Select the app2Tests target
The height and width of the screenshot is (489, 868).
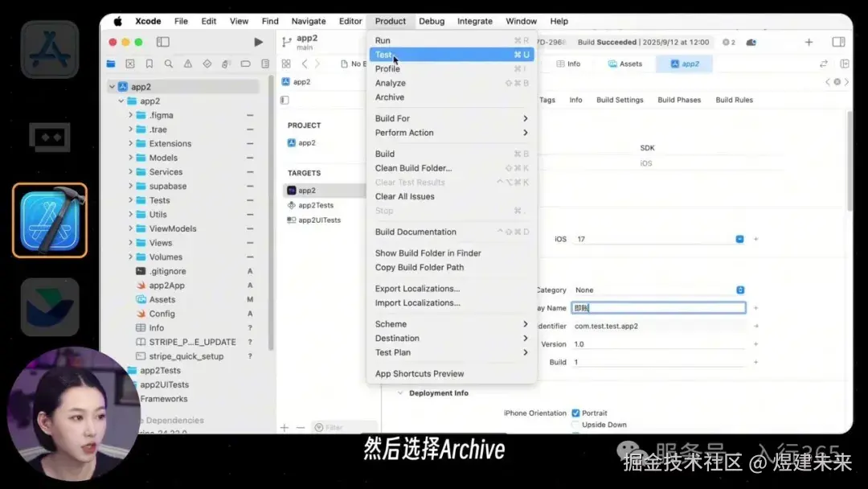pos(316,205)
